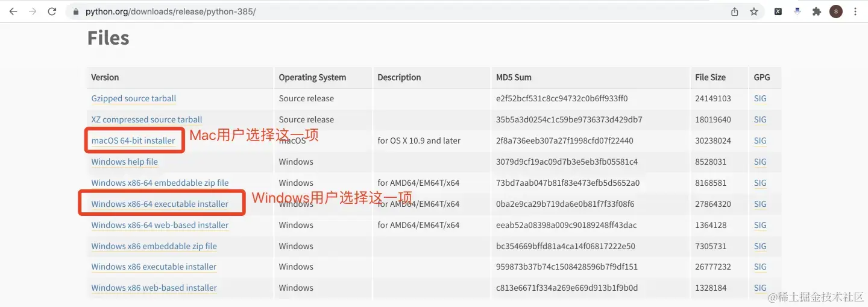Click the File Size column header
Viewport: 868px width, 307px height.
click(x=710, y=77)
